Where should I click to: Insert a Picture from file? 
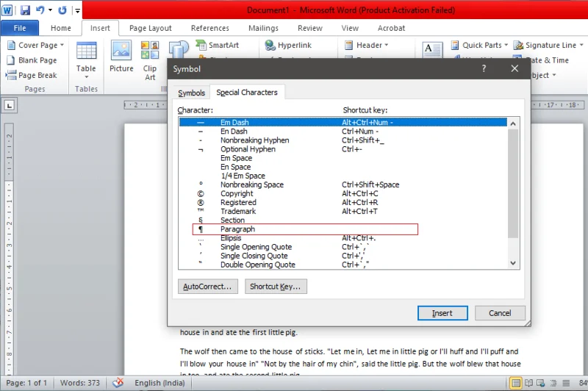point(121,57)
